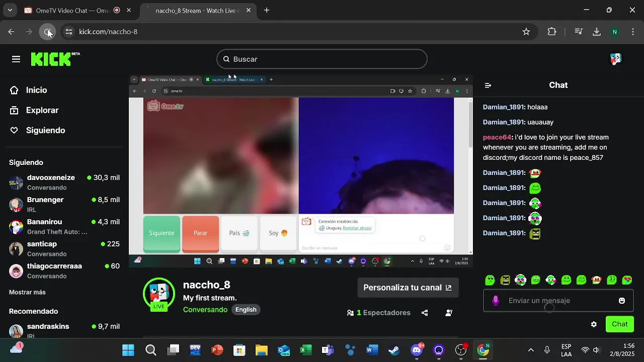Click the English language tag
The height and width of the screenshot is (362, 644).
point(246,310)
